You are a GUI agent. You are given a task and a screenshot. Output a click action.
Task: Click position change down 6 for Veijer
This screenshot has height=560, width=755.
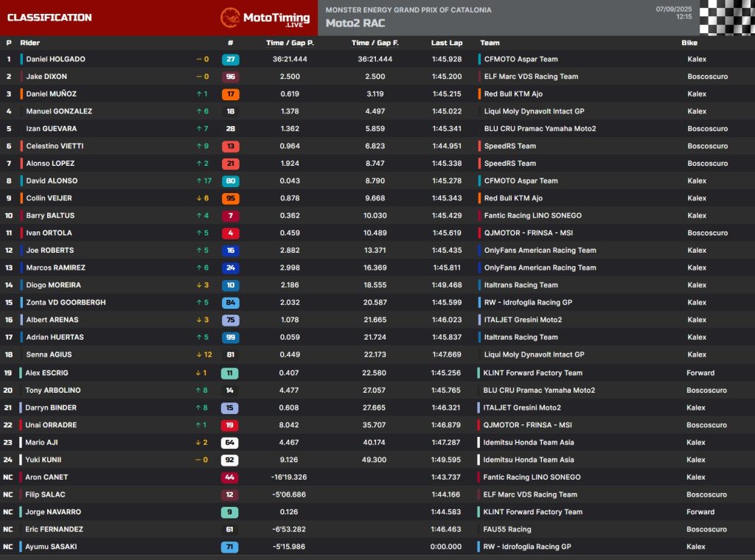(x=203, y=198)
